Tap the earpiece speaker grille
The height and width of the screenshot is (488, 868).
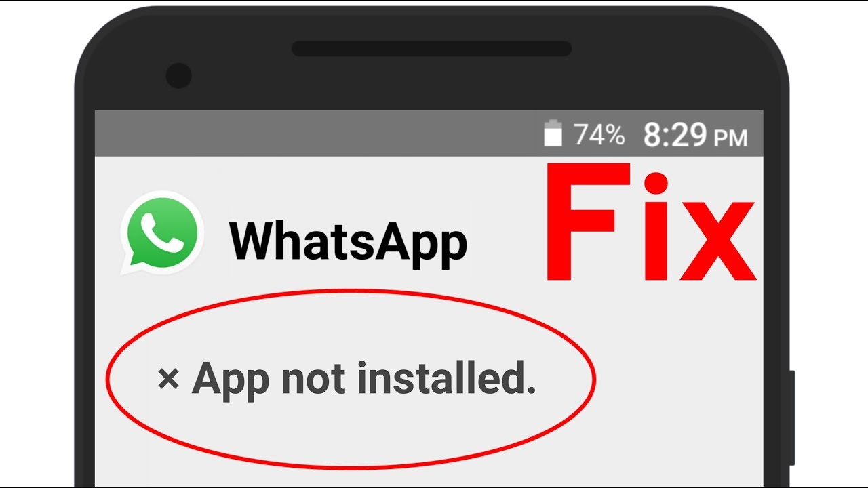pos(431,49)
